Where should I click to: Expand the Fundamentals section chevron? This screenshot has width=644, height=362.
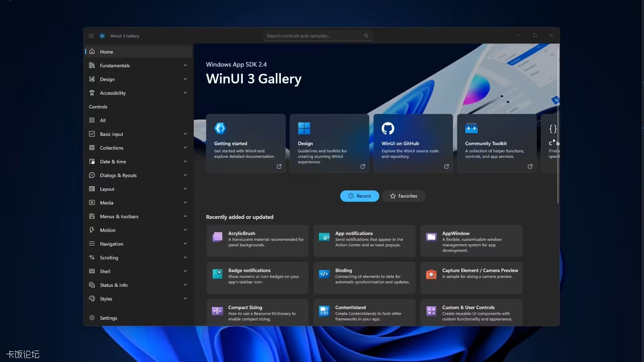pos(185,65)
